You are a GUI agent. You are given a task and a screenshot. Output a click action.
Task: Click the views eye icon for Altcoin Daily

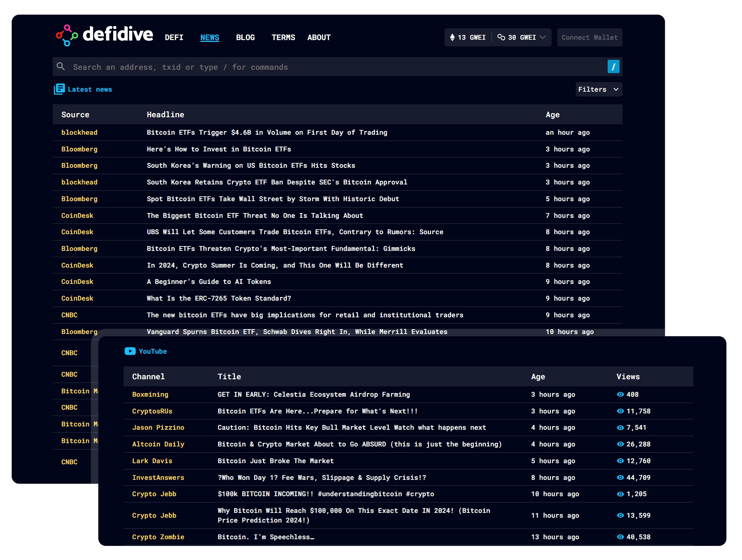point(620,444)
